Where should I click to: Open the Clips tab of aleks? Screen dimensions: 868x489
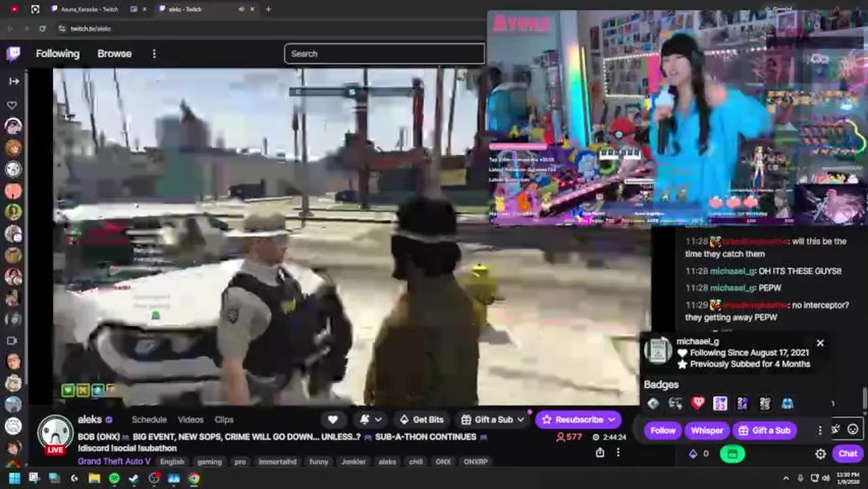224,420
